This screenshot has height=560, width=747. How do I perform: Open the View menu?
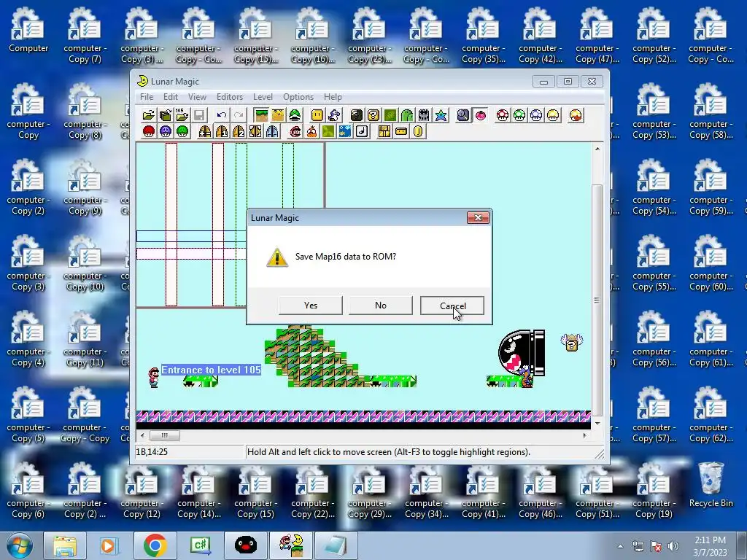pyautogui.click(x=197, y=97)
